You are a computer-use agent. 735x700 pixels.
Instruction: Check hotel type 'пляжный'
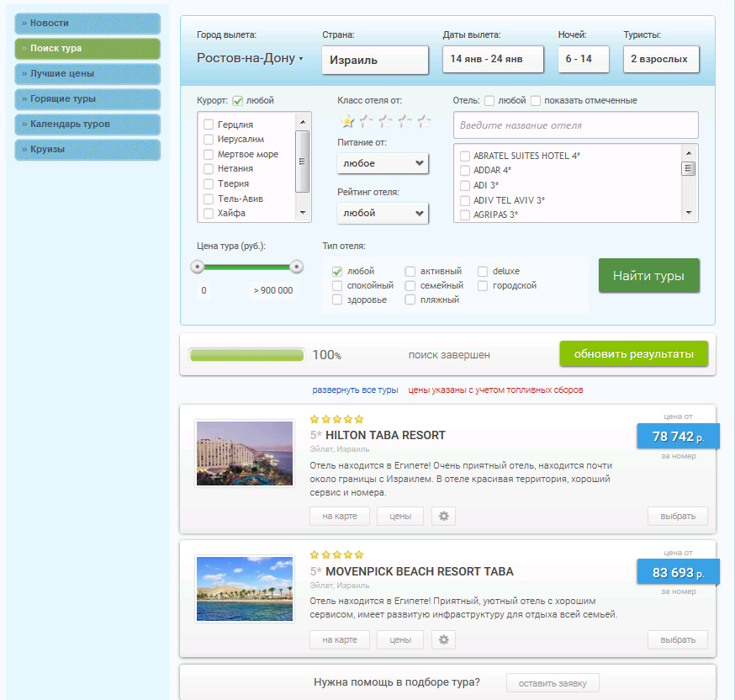point(410,300)
